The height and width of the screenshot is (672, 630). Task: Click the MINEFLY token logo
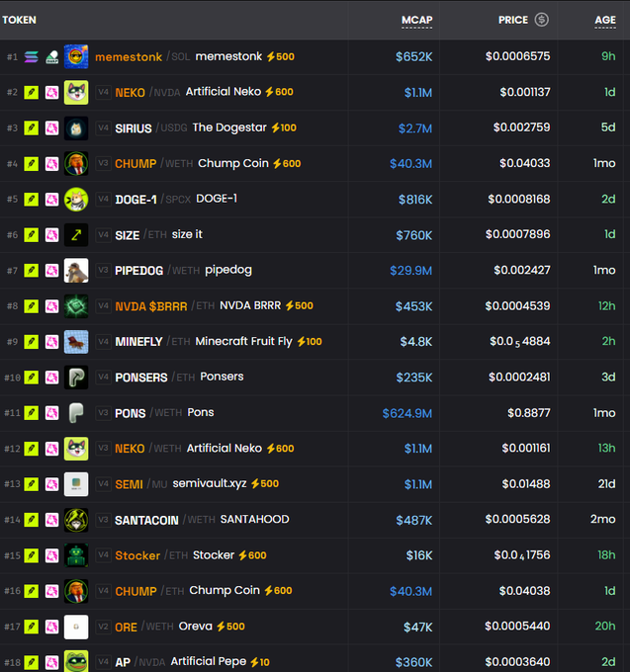[x=76, y=342]
